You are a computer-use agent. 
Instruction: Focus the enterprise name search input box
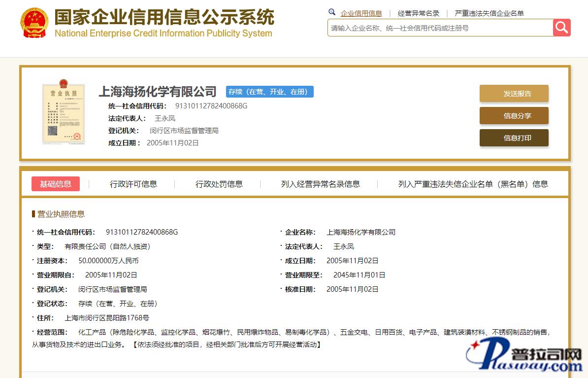[440, 28]
